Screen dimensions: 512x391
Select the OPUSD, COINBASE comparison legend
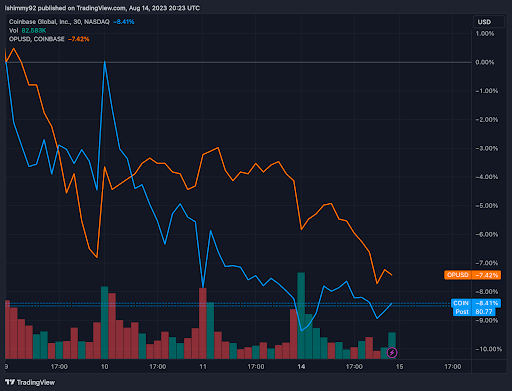tap(37, 39)
